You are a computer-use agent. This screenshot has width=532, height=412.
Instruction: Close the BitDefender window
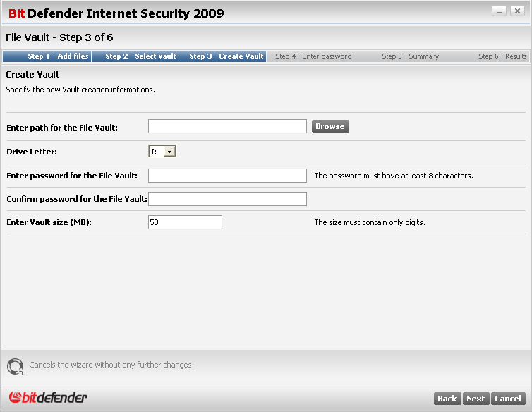pos(517,11)
